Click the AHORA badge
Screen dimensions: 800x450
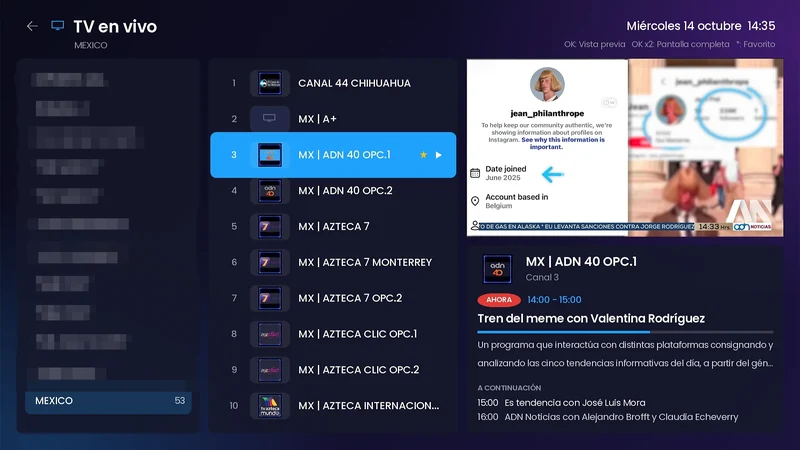point(498,300)
